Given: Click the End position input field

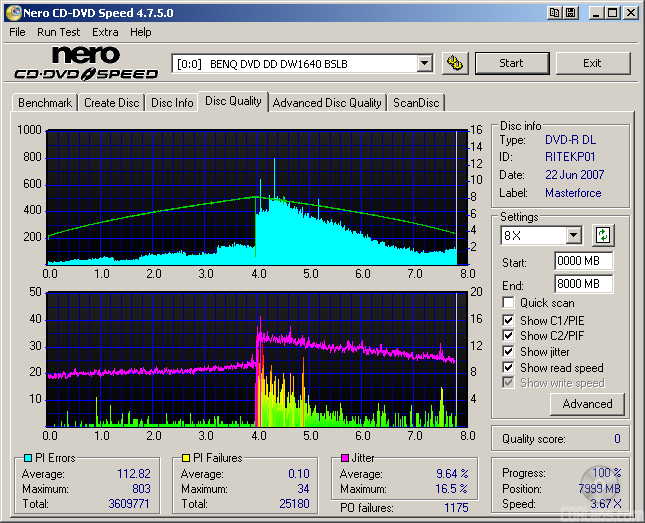Looking at the screenshot, I should click(583, 284).
